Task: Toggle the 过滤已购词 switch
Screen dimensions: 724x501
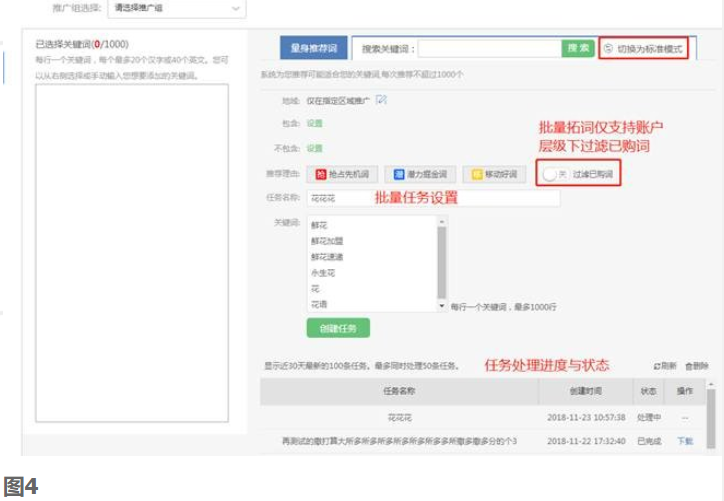Action: [555, 174]
